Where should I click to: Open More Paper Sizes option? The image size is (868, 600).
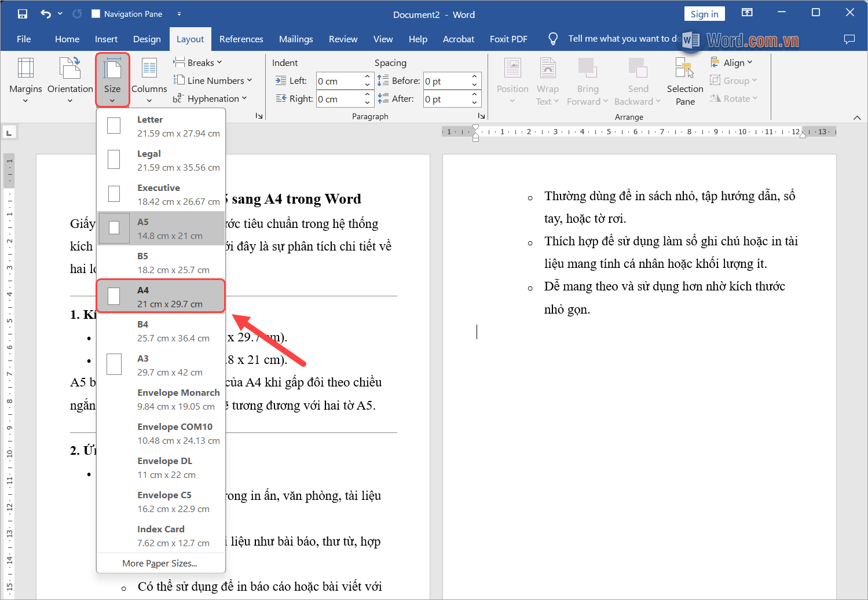(161, 563)
